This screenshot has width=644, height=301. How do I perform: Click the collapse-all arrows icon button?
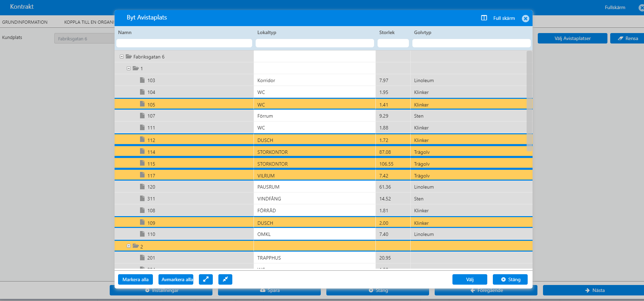point(225,279)
